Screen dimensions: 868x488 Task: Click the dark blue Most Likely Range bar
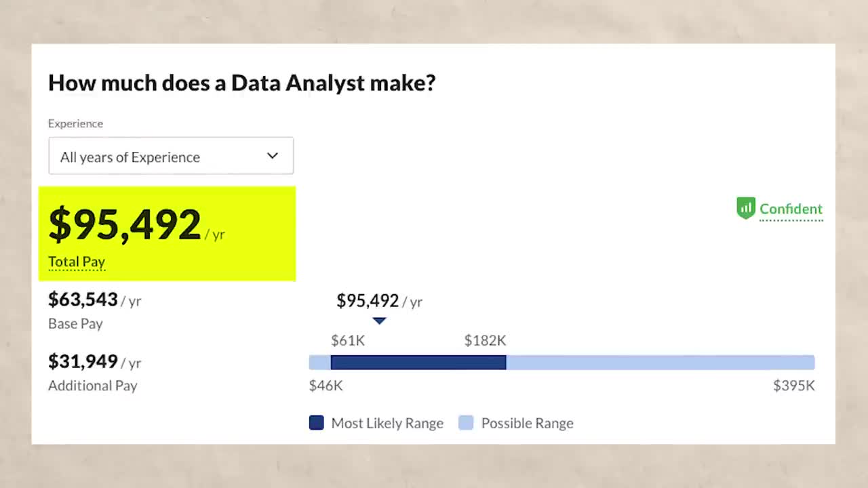click(x=418, y=363)
